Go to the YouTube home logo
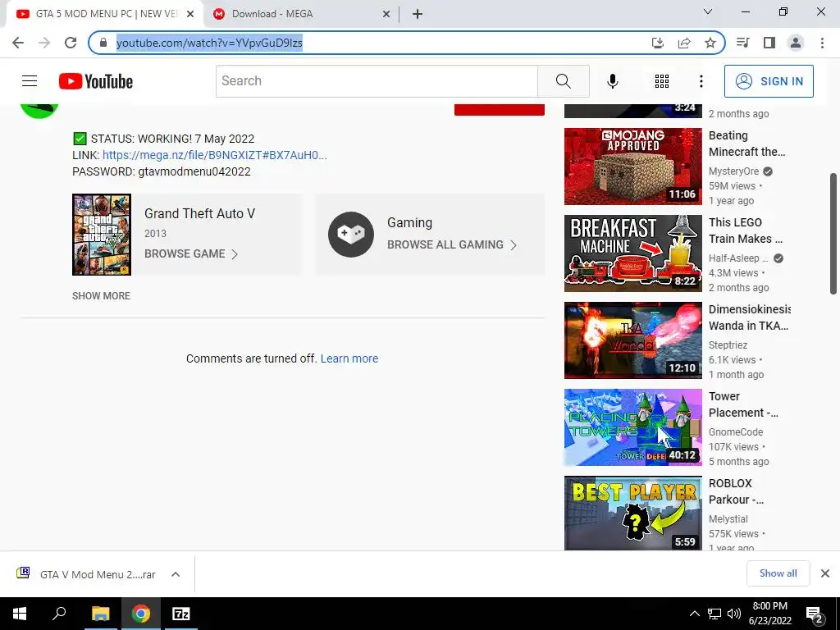The width and height of the screenshot is (840, 630). pyautogui.click(x=96, y=81)
